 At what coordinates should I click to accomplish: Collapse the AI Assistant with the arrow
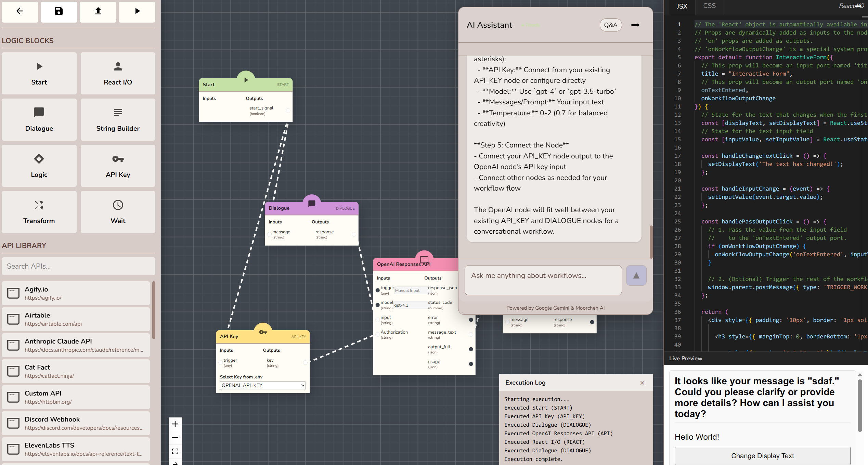pyautogui.click(x=635, y=25)
